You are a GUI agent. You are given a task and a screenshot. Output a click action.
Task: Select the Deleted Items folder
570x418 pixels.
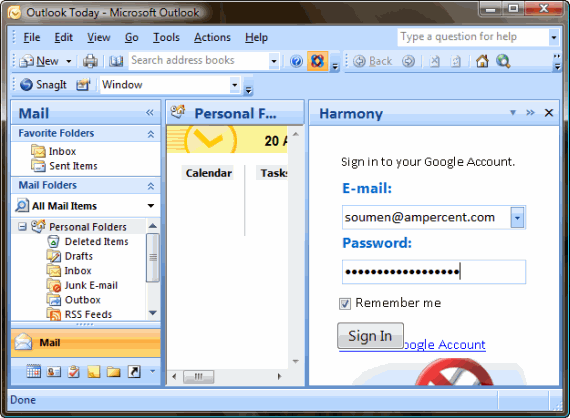(88, 241)
